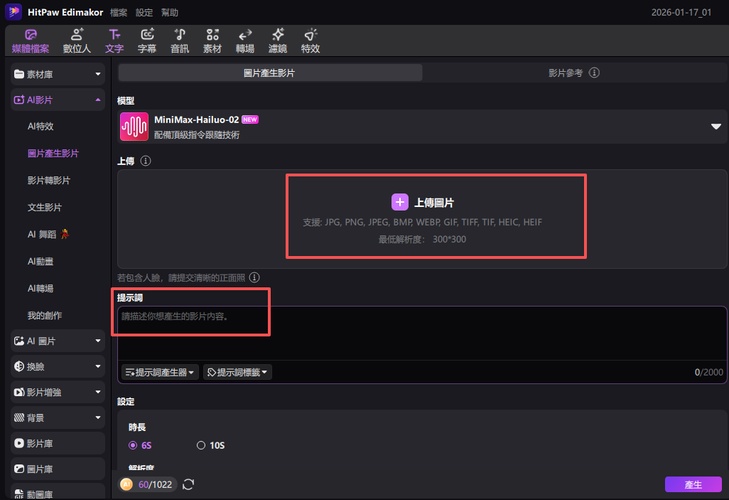729x500 pixels.
Task: Open the 轉場 transitions tool
Action: tap(245, 41)
